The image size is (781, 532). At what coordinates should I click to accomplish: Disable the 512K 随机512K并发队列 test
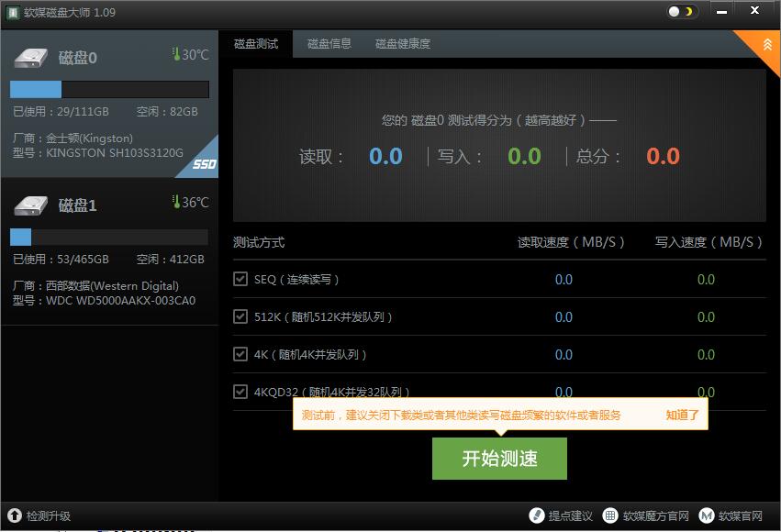(x=240, y=316)
